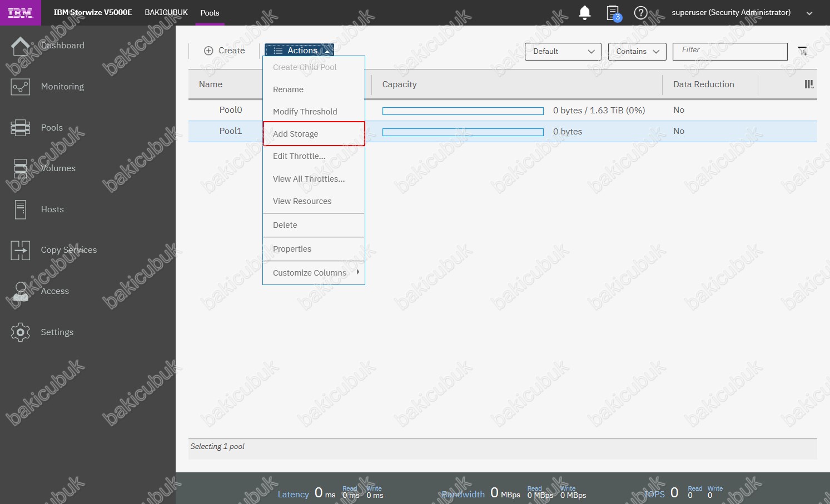Click the Latency performance label
Image resolution: width=830 pixels, height=504 pixels.
(x=293, y=495)
